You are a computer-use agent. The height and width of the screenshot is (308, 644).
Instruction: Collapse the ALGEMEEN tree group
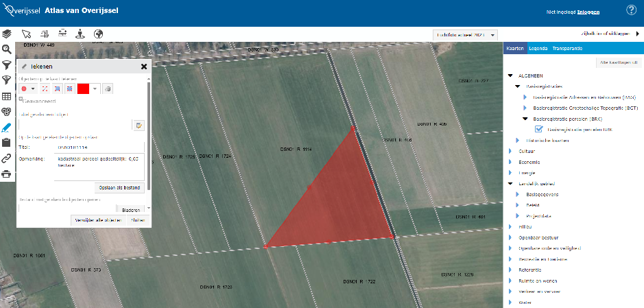[x=510, y=76]
